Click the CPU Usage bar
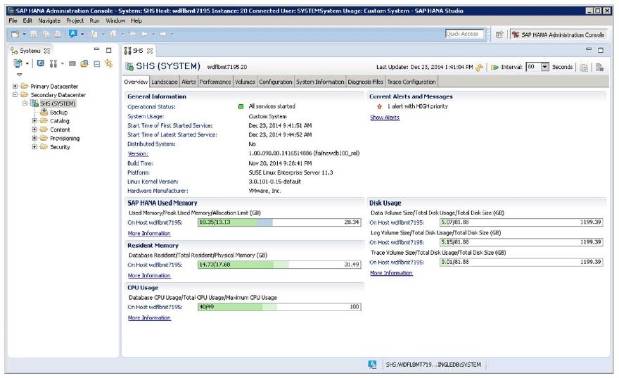Screen dimensions: 619x378 (x=279, y=307)
